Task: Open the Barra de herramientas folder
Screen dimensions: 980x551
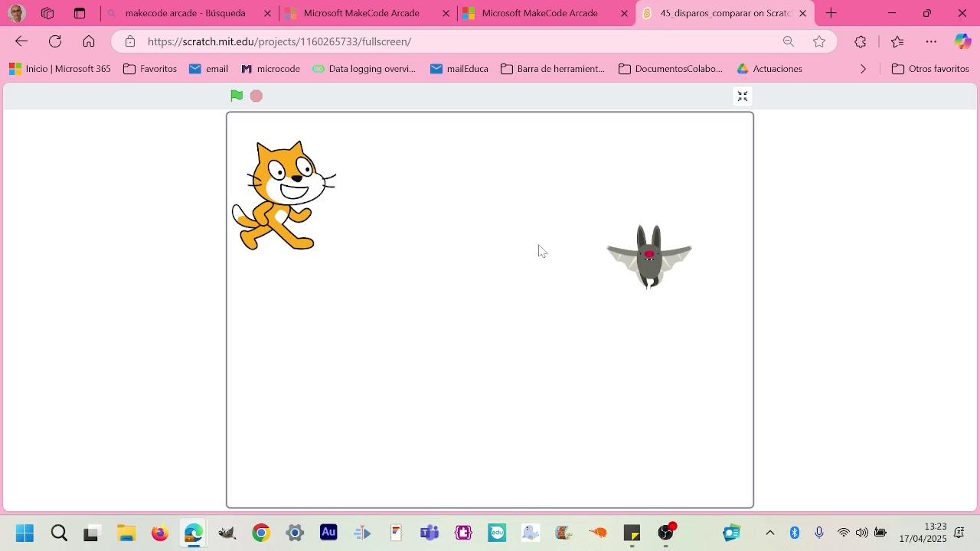Action: pyautogui.click(x=553, y=69)
